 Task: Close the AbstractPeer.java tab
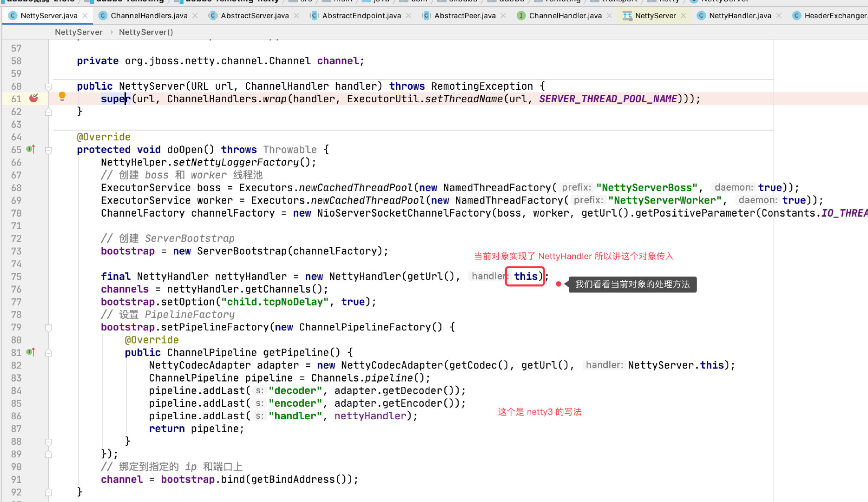pos(503,15)
